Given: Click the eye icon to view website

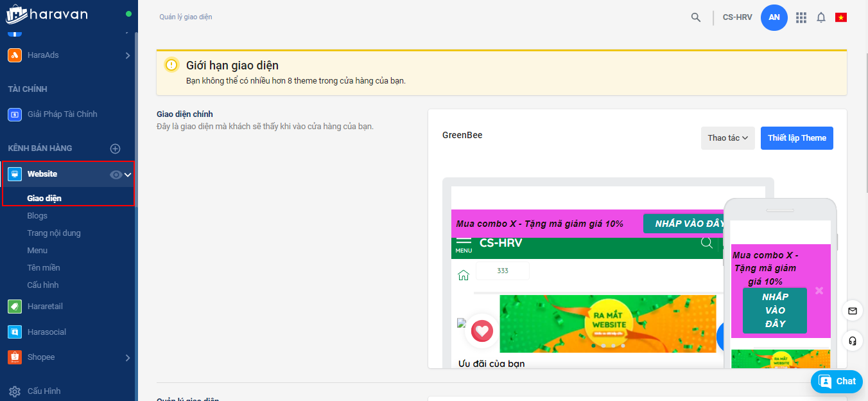Looking at the screenshot, I should point(116,174).
